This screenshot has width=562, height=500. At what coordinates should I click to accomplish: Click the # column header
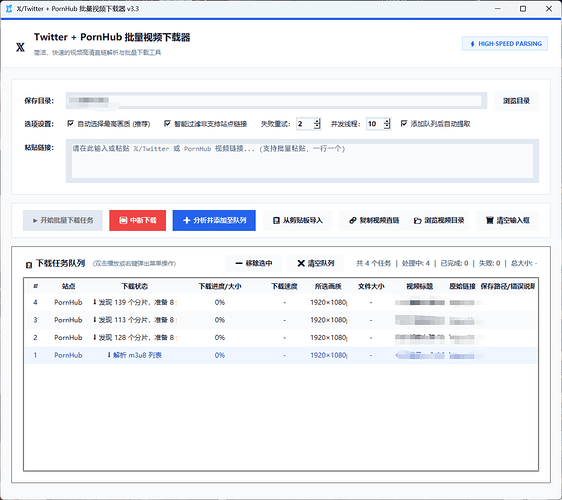[x=35, y=286]
